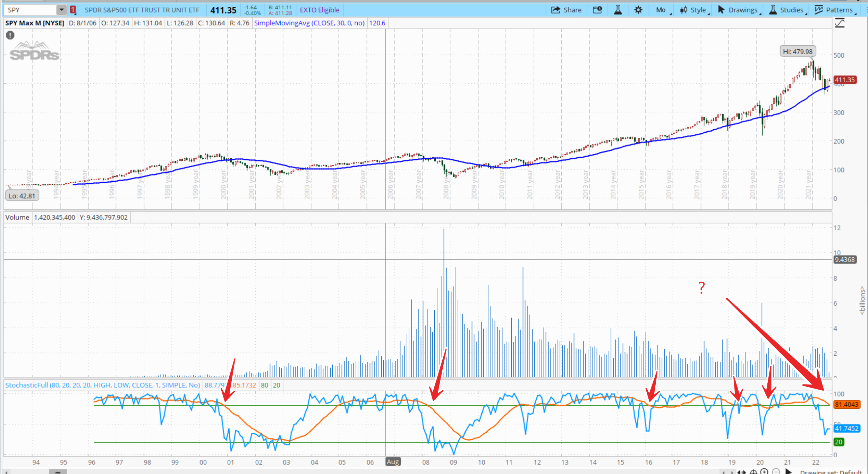Click the expand-collapse time axis icon
Screen dimensions: 868x474
pos(741,472)
